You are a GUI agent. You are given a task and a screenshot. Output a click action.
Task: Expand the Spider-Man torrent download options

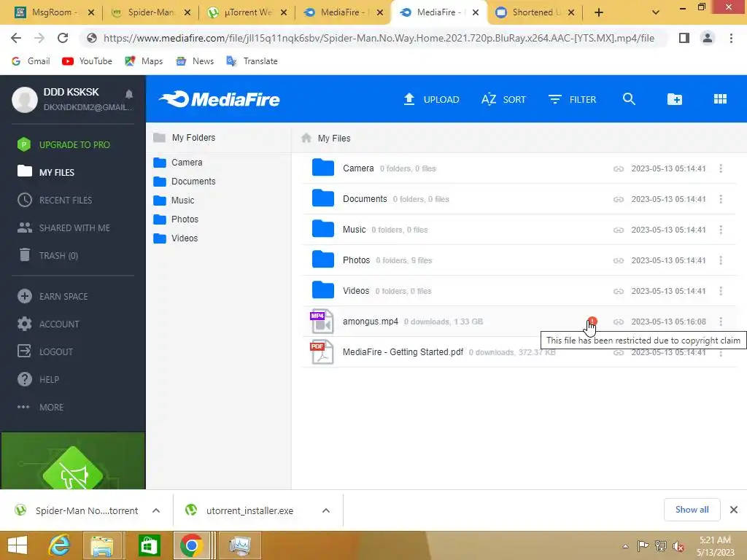pyautogui.click(x=156, y=510)
